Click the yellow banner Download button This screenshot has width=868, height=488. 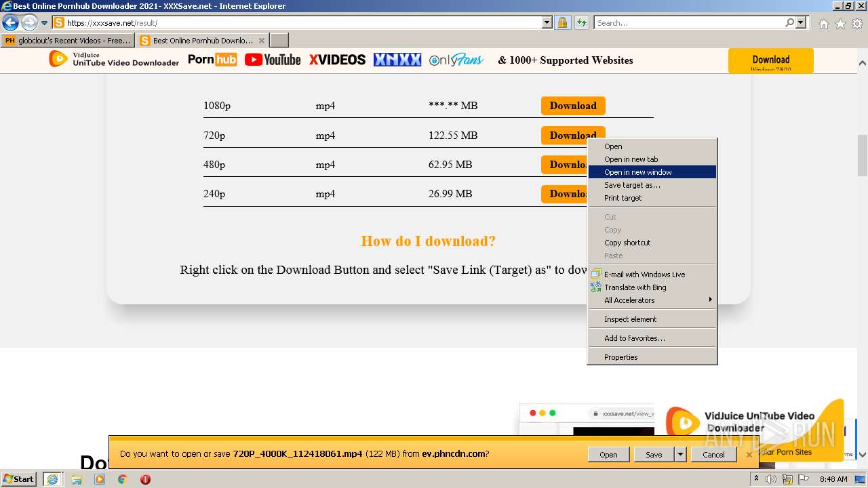(x=771, y=60)
